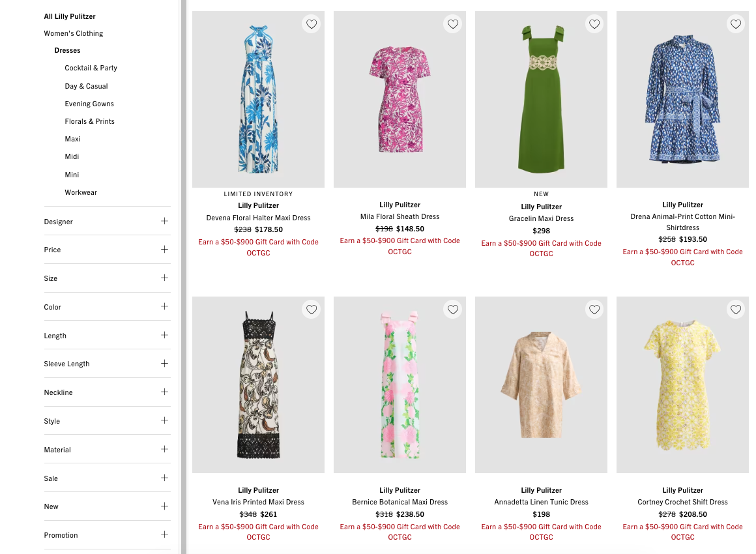Open the pink Mila Floral Sheath Dress image
The image size is (756, 554).
(x=400, y=99)
